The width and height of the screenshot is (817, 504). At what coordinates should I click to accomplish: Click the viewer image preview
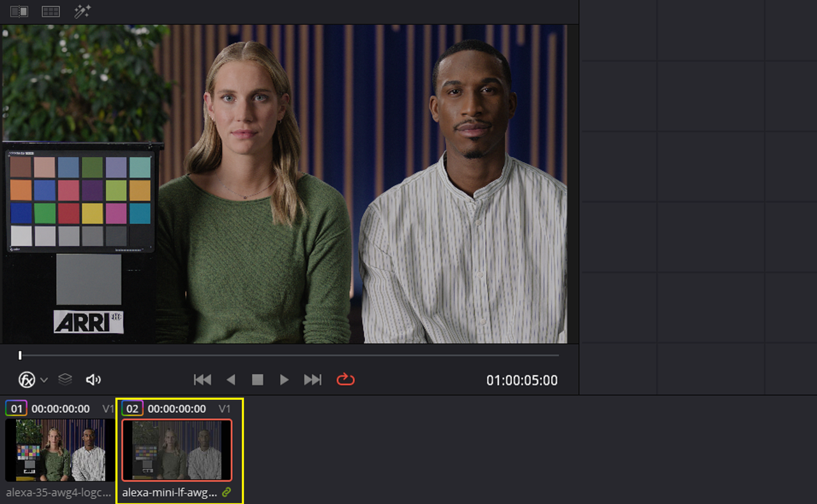point(285,184)
